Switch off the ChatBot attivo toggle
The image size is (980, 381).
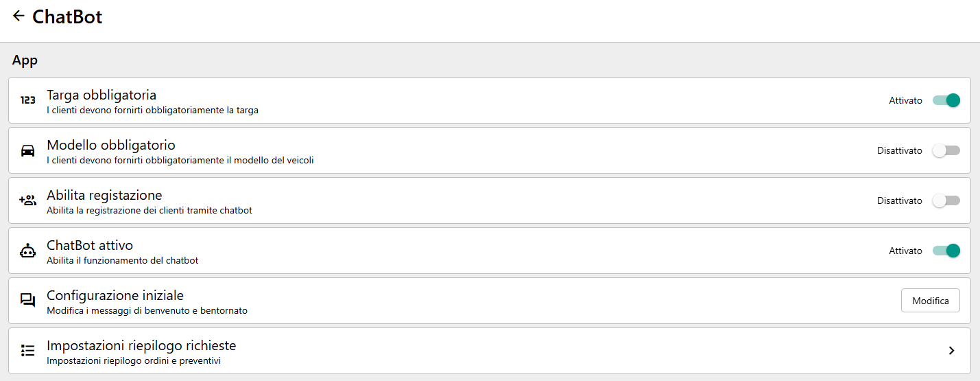coord(946,251)
